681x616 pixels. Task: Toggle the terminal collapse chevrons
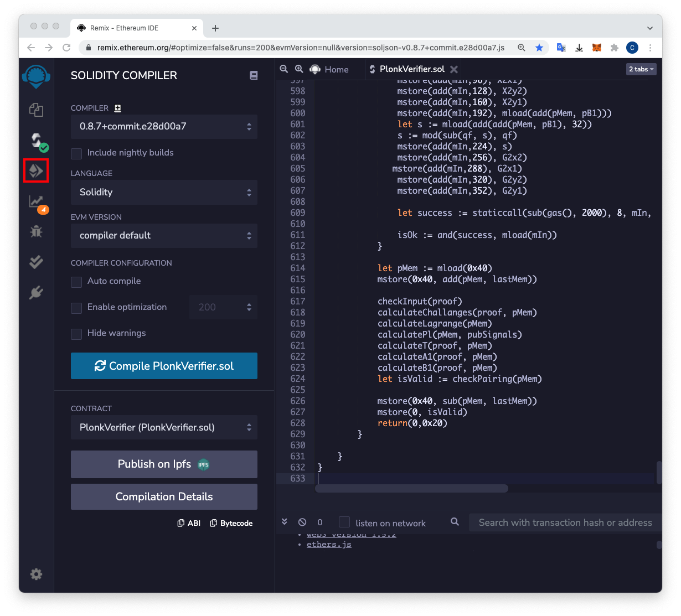click(x=285, y=522)
